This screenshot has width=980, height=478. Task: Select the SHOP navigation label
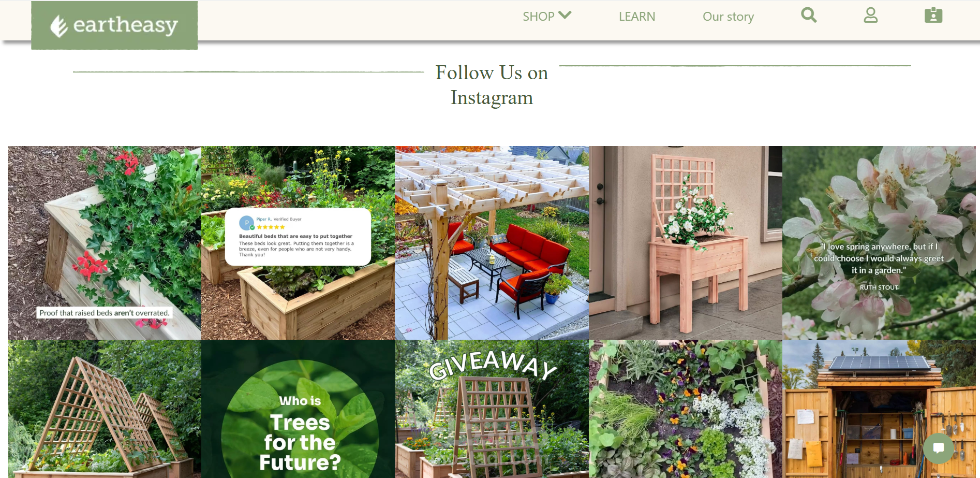[x=538, y=17]
